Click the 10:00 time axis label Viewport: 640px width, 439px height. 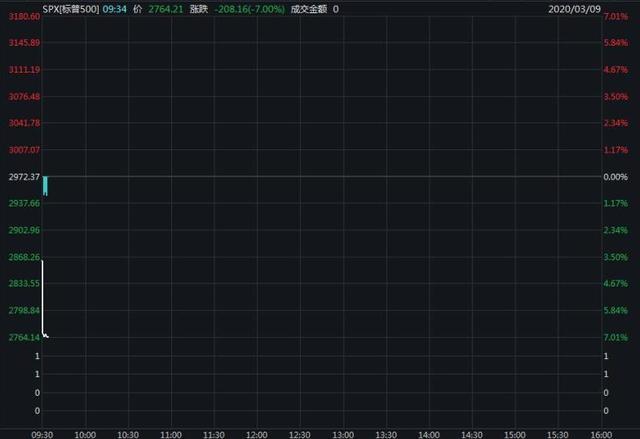point(85,435)
